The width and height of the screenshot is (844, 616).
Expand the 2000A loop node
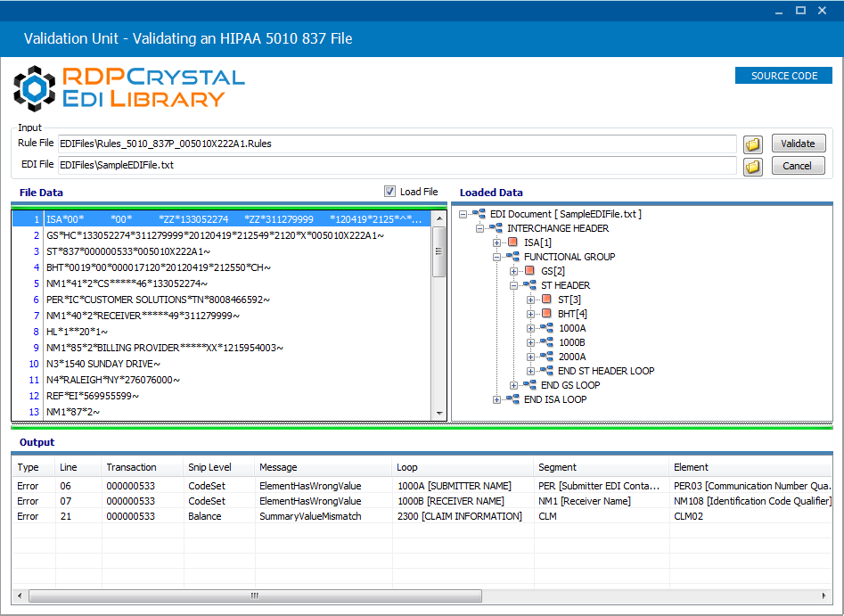530,357
